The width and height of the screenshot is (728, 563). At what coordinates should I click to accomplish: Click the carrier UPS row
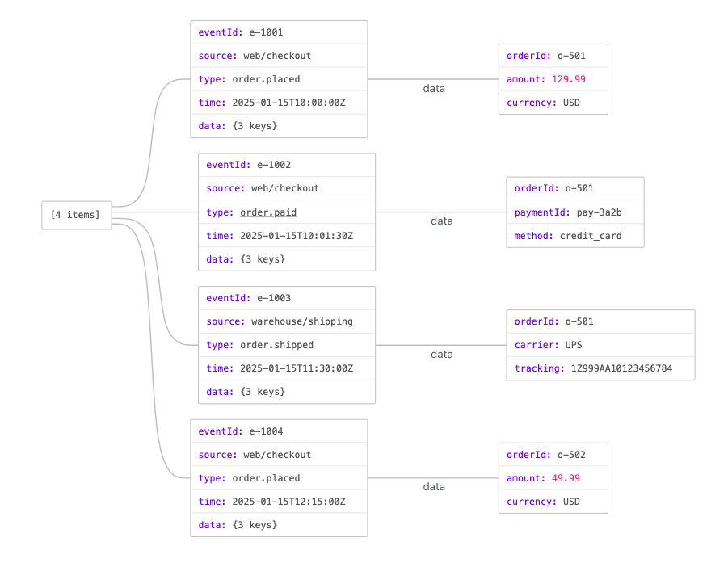(601, 345)
